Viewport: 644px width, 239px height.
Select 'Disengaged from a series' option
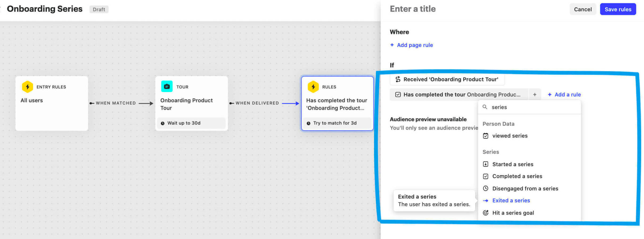click(x=525, y=189)
